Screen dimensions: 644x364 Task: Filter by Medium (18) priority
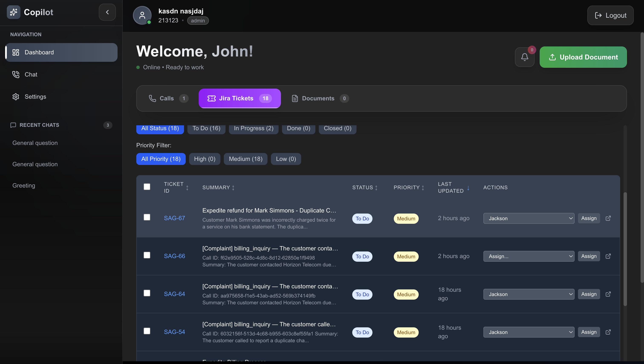pyautogui.click(x=246, y=159)
